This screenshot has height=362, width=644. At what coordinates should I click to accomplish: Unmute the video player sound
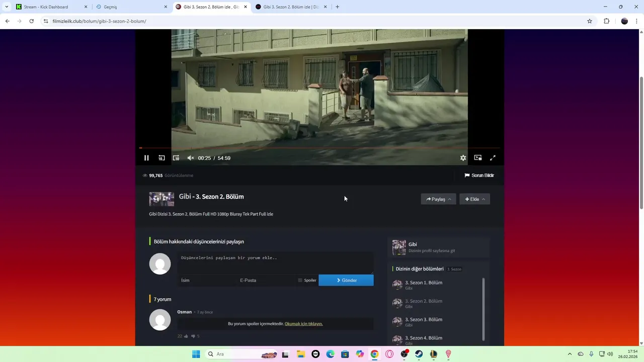[x=191, y=158]
